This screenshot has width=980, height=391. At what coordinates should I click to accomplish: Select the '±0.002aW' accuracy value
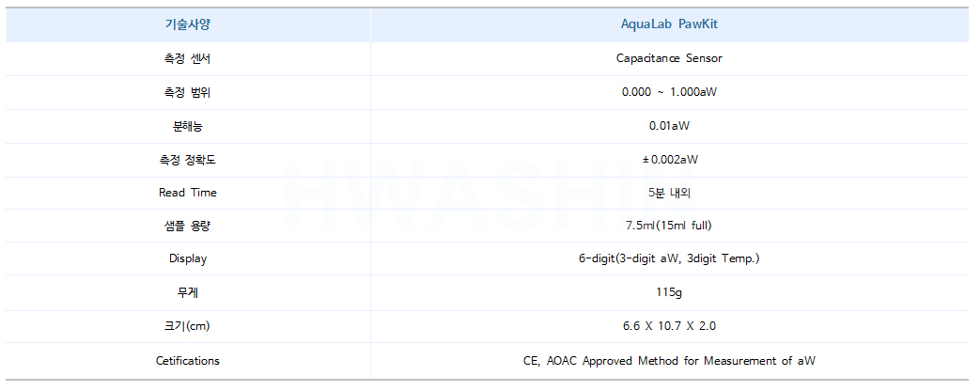669,160
